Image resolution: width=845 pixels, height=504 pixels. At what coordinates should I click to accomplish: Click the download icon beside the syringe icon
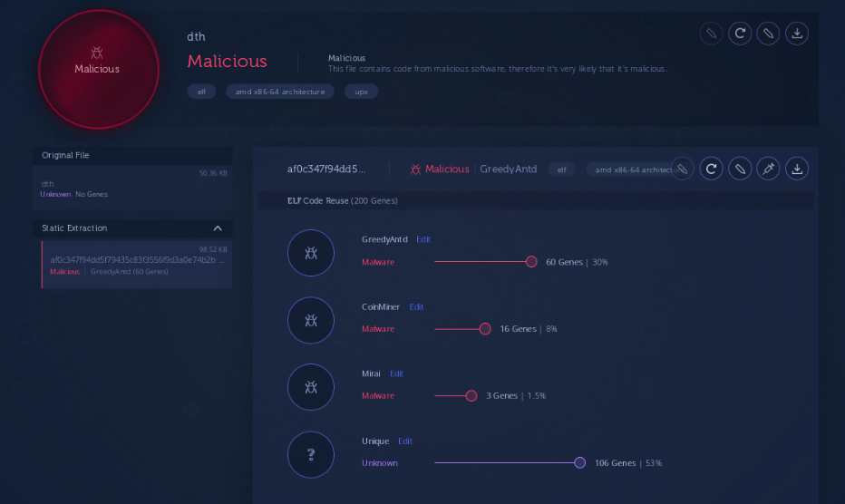click(796, 169)
